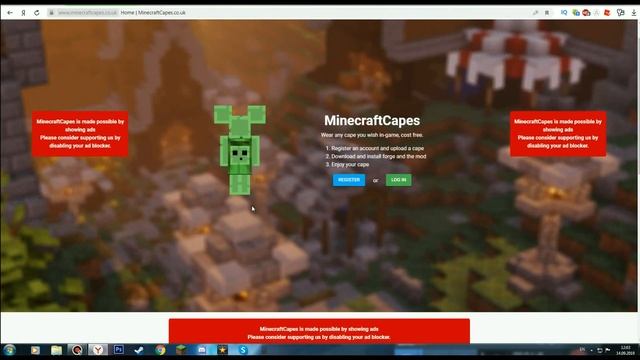Screen dimensions: 640x360
Task: Click the red ad blocker extension icon
Action: pos(587,13)
